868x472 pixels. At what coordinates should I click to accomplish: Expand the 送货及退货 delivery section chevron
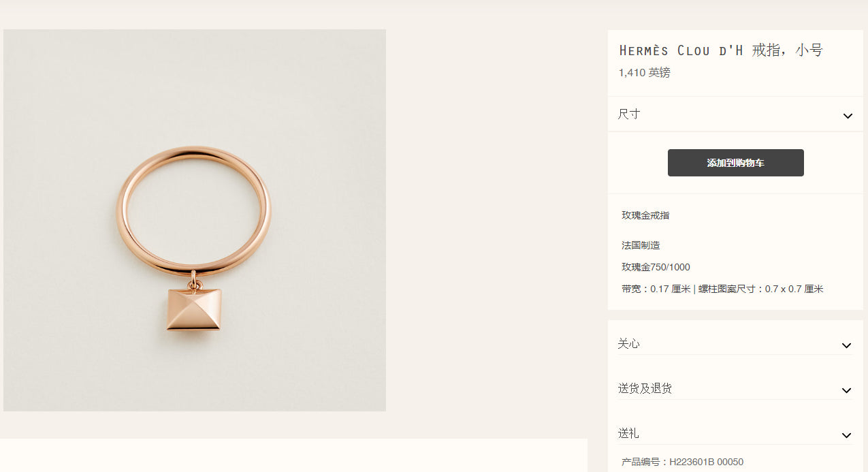coord(846,390)
